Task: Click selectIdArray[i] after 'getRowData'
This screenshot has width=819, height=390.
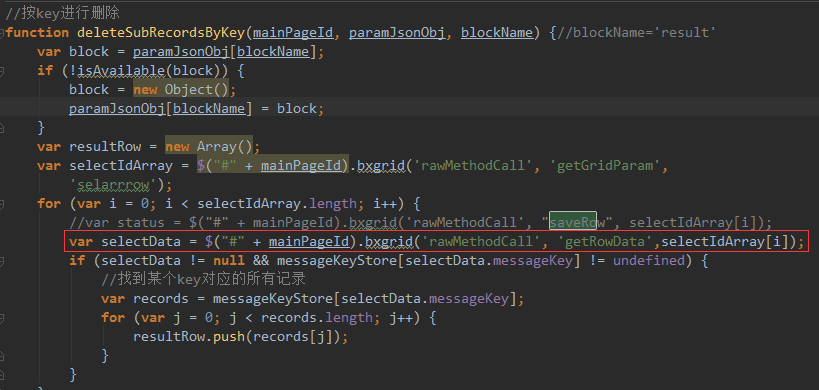Action: [726, 241]
